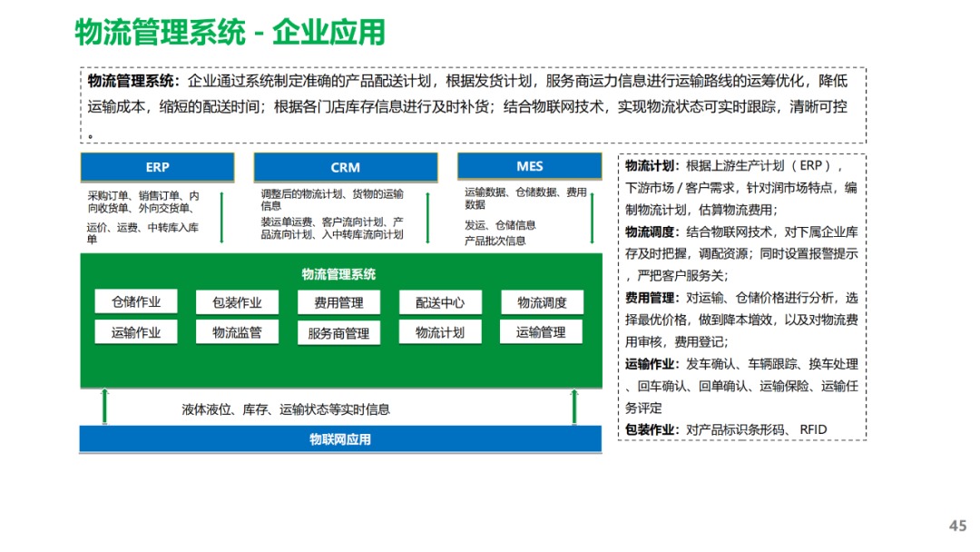Select the 物流监管 module box
This screenshot has height=552, width=980.
(237, 332)
